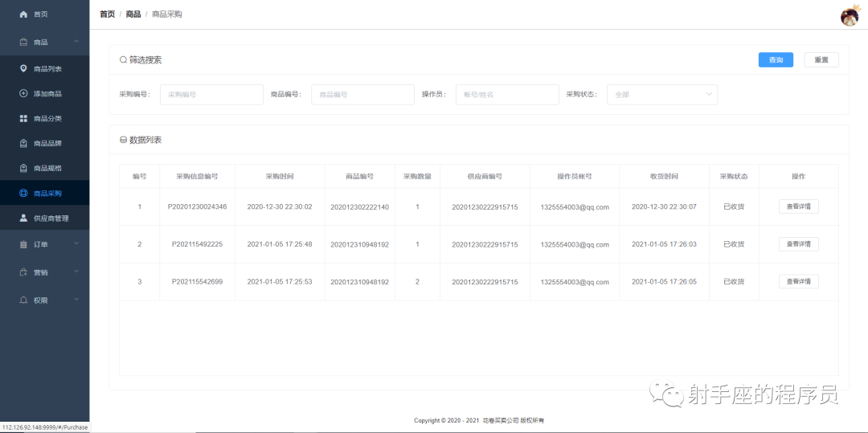The image size is (868, 433).
Task: Click the 添加商品 plus circle icon
Action: tap(23, 93)
